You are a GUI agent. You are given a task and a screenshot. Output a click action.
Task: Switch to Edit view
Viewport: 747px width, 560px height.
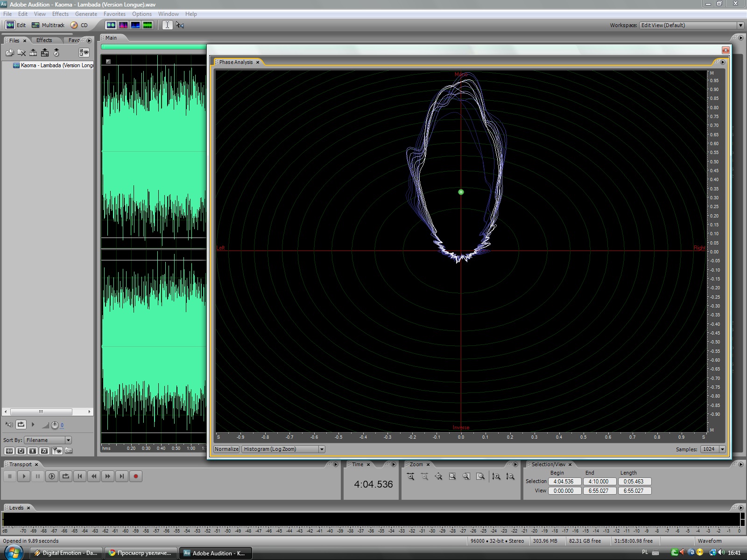15,25
